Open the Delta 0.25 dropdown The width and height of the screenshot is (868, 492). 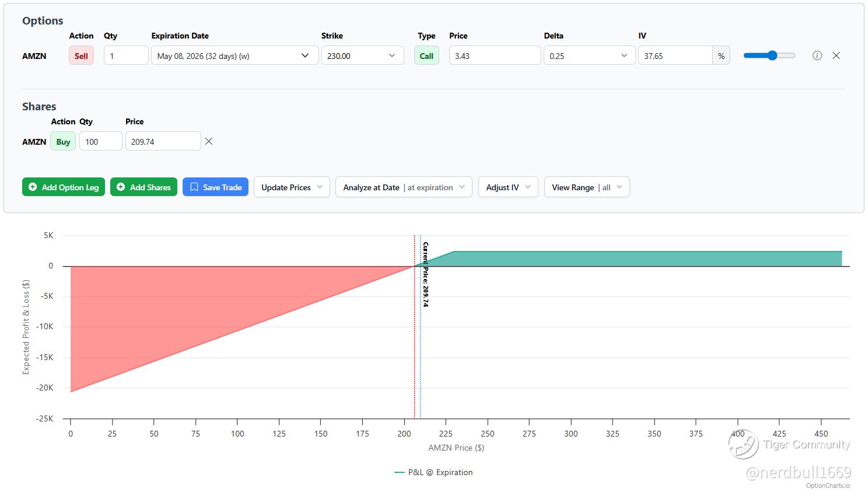pos(589,55)
